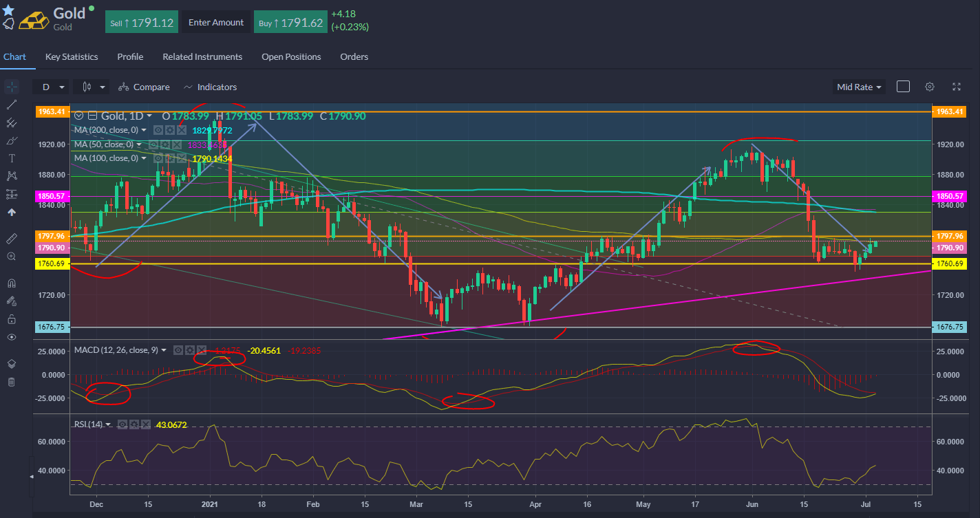This screenshot has height=518, width=980.
Task: Open the Indicators list
Action: pyautogui.click(x=210, y=87)
